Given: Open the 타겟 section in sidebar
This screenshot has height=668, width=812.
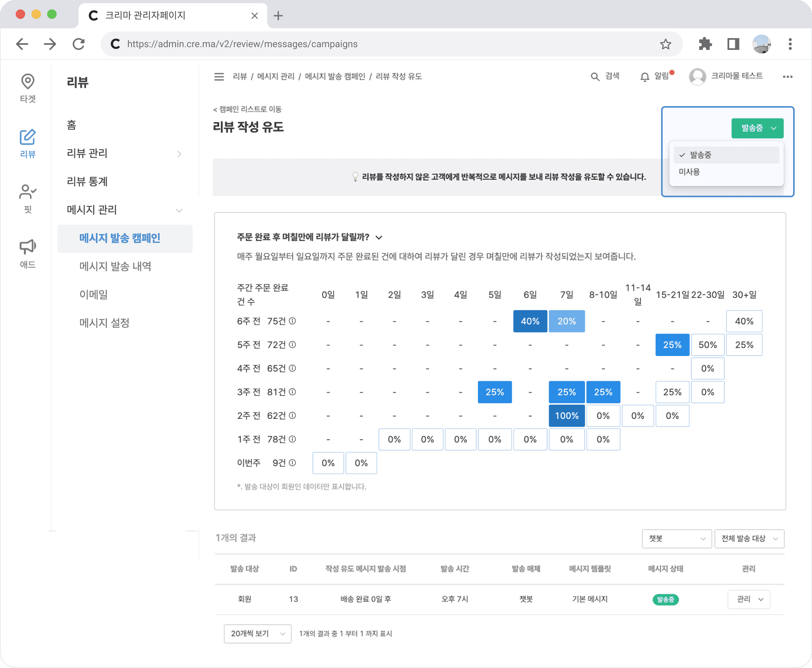Looking at the screenshot, I should coord(28,88).
